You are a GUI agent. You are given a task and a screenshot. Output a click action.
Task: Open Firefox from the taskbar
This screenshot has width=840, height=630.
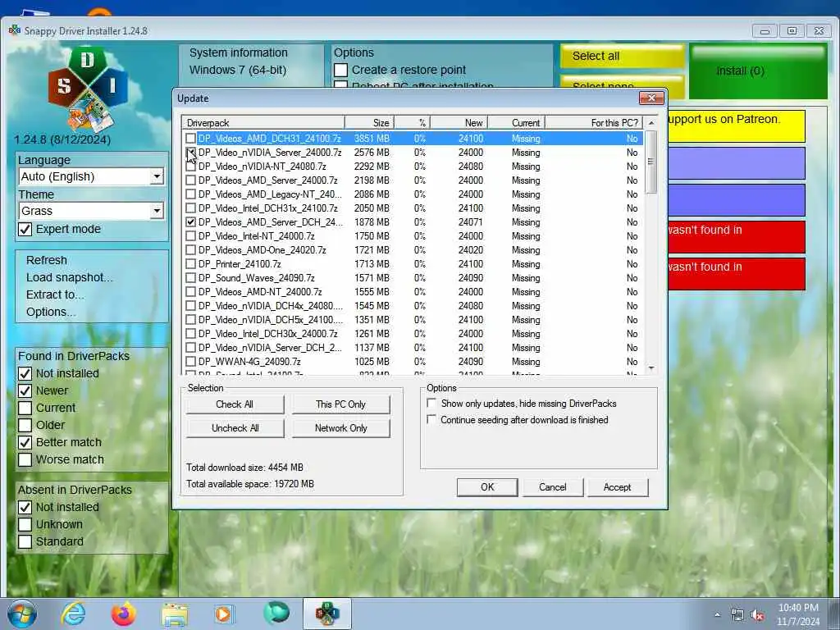pos(124,614)
